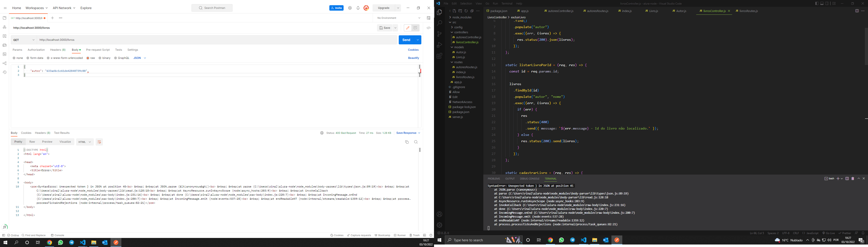868x247 pixels.
Task: Open VS Code Manage gear icon
Action: [x=439, y=225]
